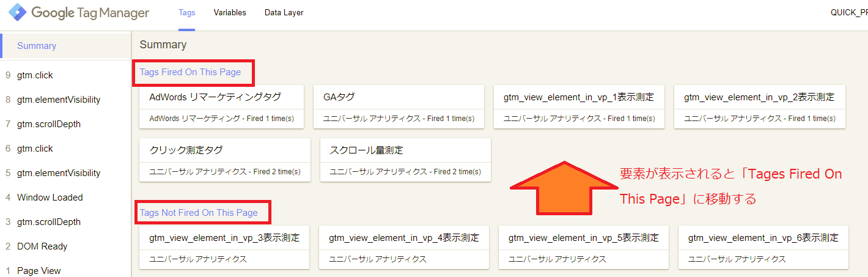
Task: Open gtm_view_element_in_vp_5表示測定 unfired tag card
Action: pos(583,248)
